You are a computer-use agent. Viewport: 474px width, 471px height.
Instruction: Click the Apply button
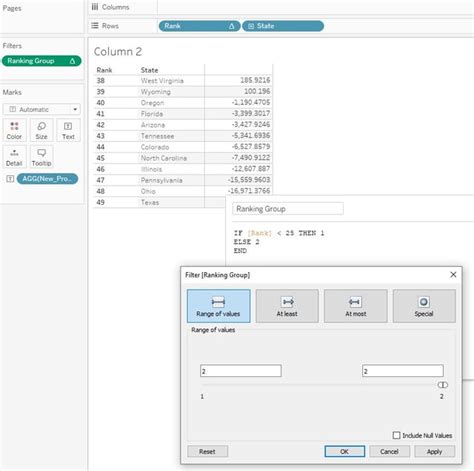coord(434,451)
